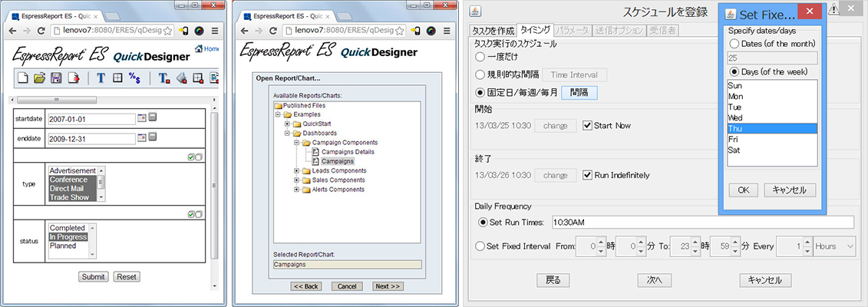Viewport: 868px width, 307px height.
Task: Click the EspressReport ES tab in left browser
Action: pos(54,16)
